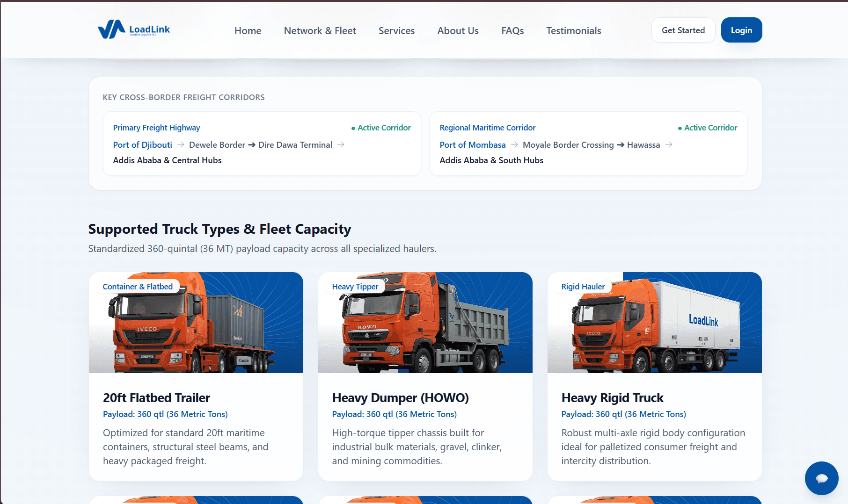Image resolution: width=848 pixels, height=504 pixels.
Task: Open the Home menu item
Action: pyautogui.click(x=248, y=30)
